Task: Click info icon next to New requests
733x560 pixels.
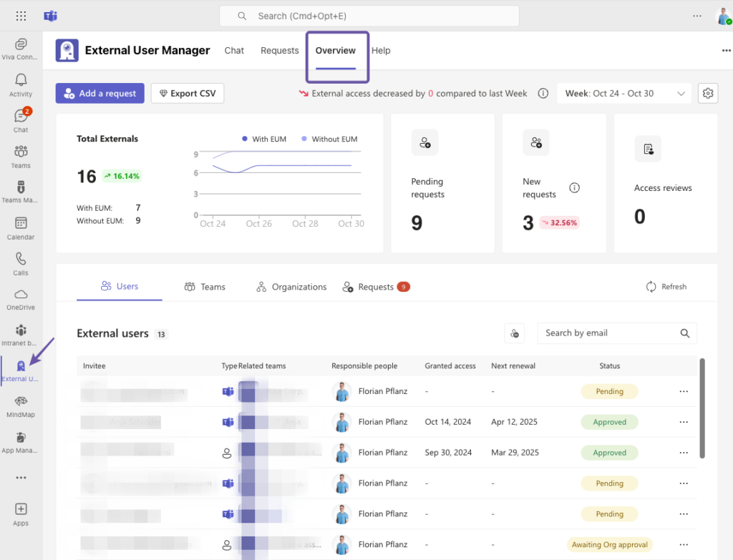Action: tap(574, 188)
